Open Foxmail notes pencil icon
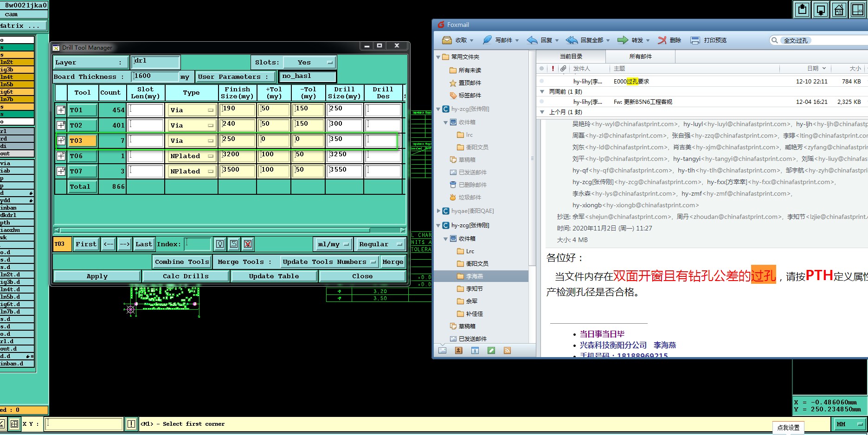 pos(491,351)
